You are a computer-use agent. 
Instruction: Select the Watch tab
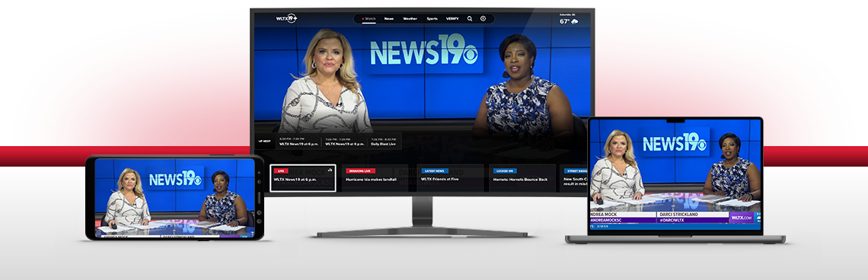pyautogui.click(x=369, y=19)
